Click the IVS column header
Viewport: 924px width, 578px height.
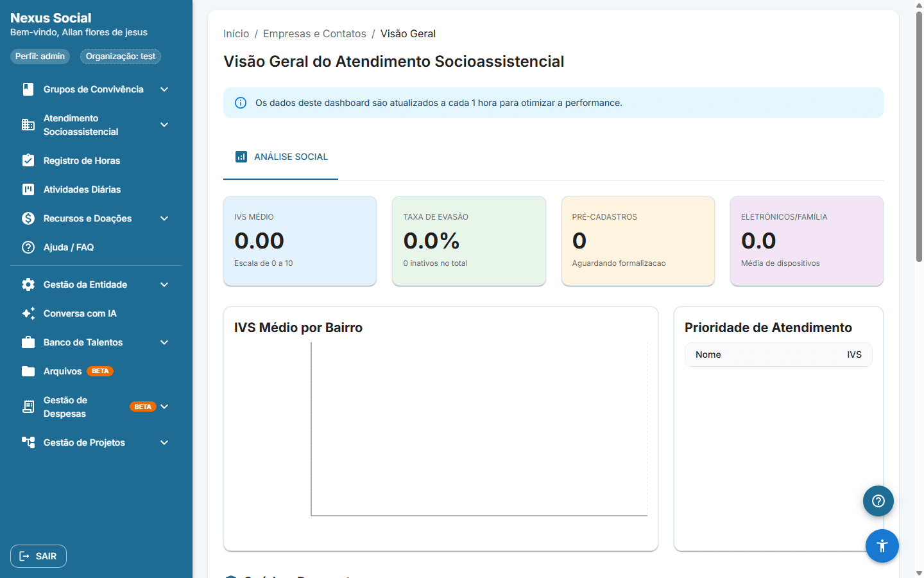854,355
